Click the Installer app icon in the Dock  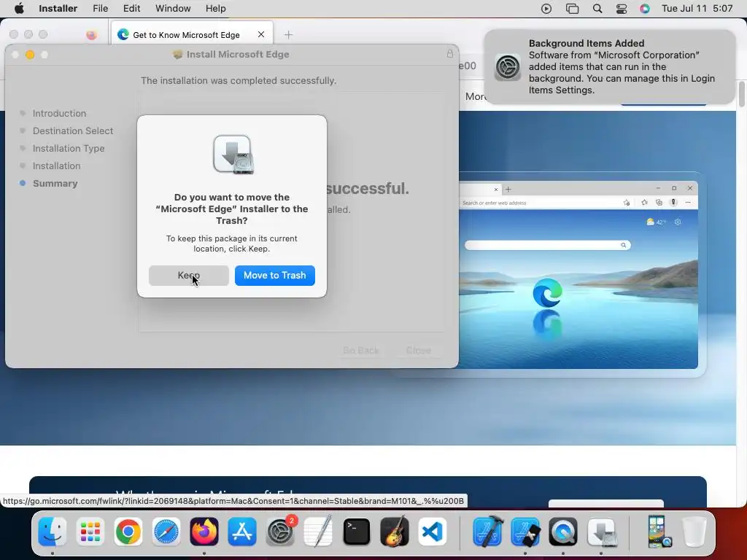[601, 532]
